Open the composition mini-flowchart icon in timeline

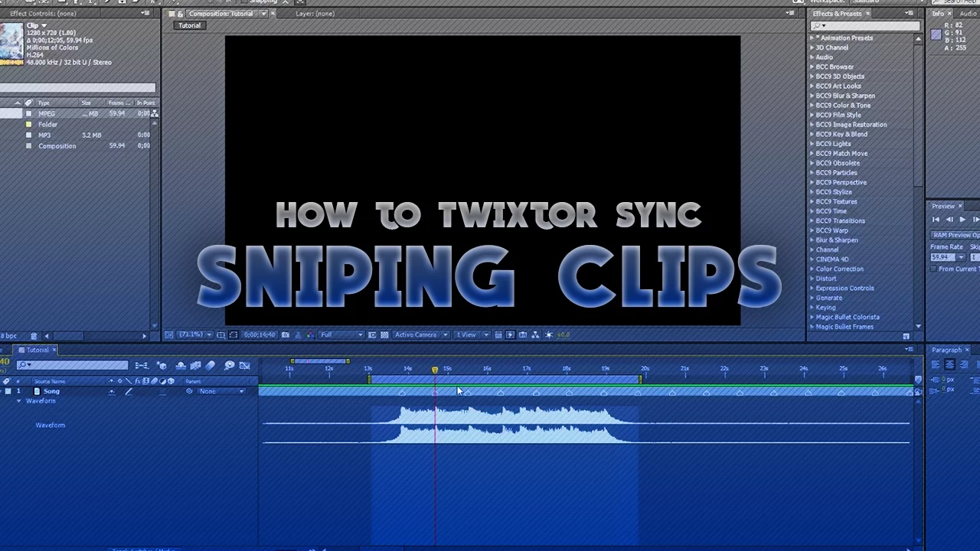142,366
